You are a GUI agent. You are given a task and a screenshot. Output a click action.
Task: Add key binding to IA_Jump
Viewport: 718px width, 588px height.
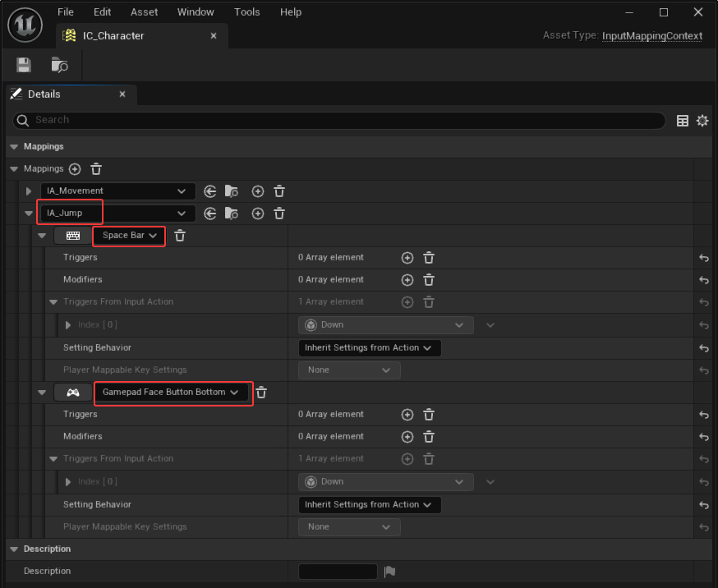(x=258, y=214)
